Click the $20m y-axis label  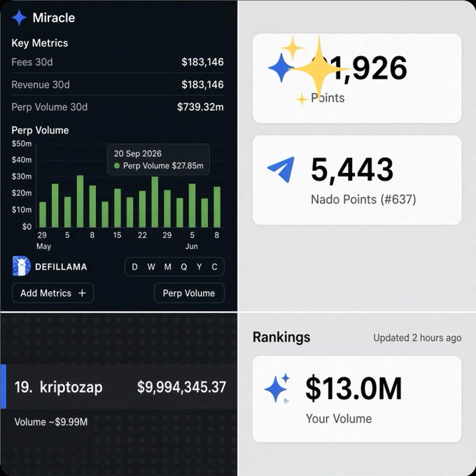point(22,193)
